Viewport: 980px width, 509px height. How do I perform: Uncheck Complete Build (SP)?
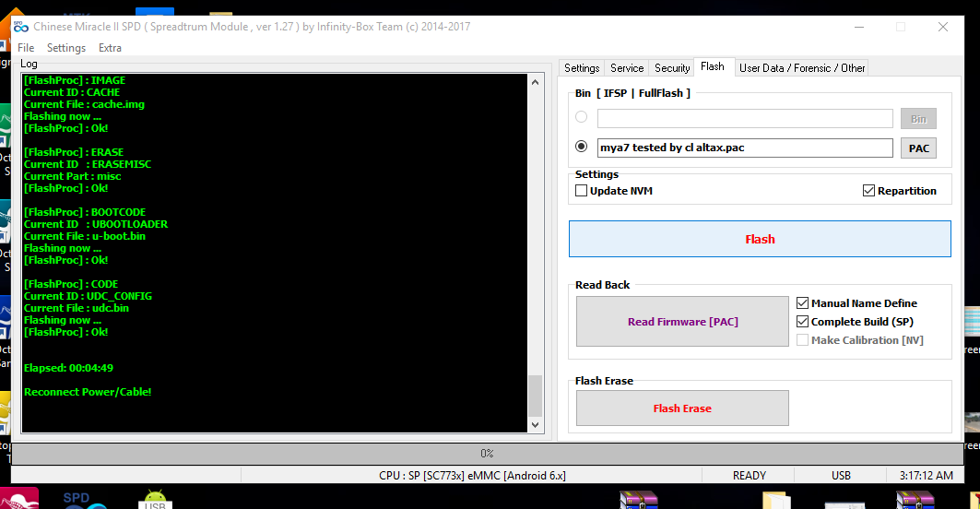coord(802,322)
